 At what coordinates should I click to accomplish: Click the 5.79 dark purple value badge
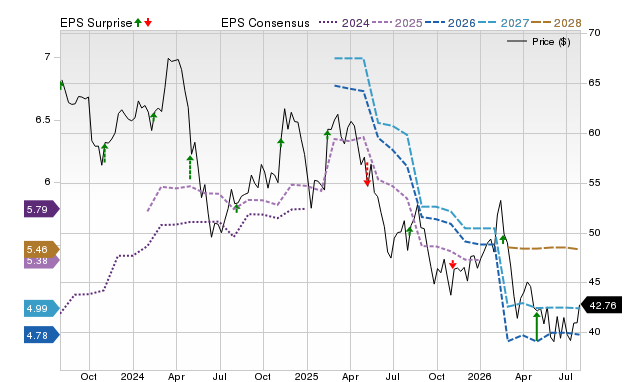(x=42, y=209)
